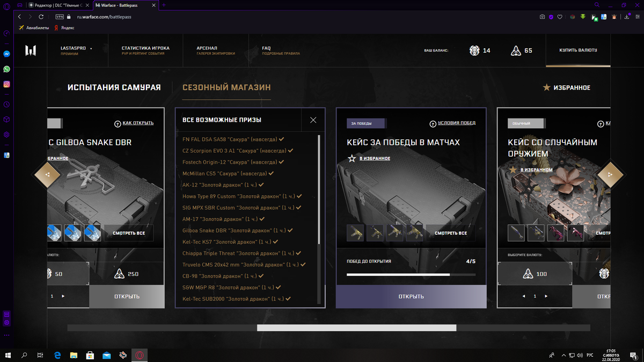Click the victories progress bar 4/5

point(411,275)
